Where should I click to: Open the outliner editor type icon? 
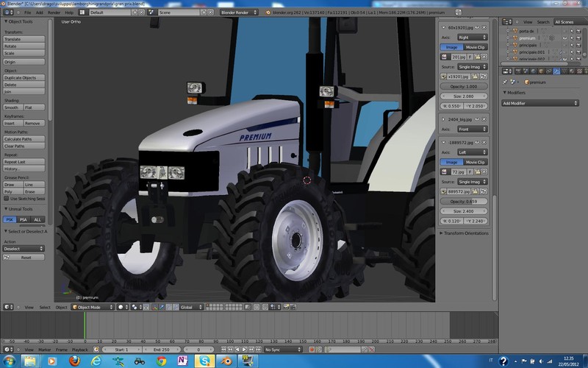pos(506,22)
